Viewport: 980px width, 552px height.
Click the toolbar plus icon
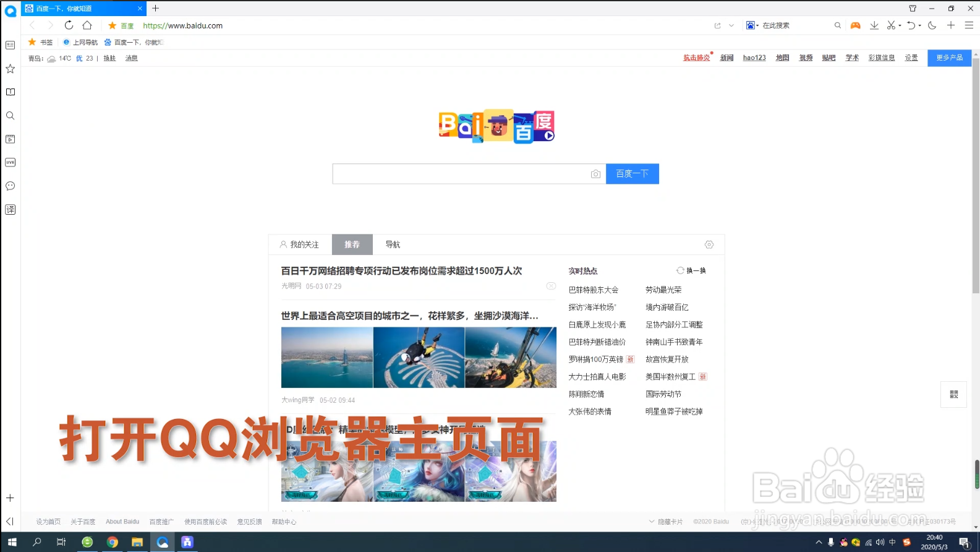tap(951, 25)
